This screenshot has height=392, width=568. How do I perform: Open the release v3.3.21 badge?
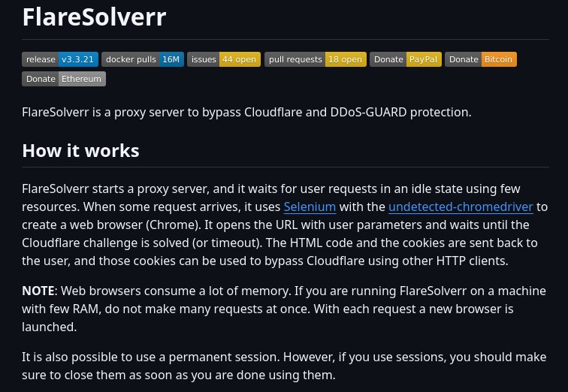[60, 59]
